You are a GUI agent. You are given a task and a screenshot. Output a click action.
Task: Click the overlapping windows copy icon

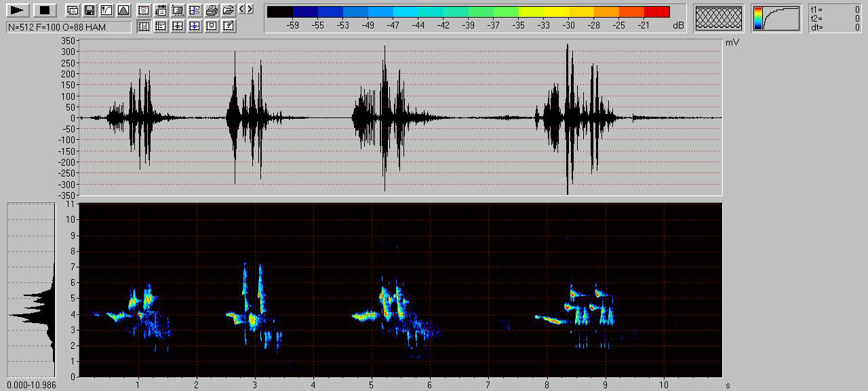(x=73, y=10)
